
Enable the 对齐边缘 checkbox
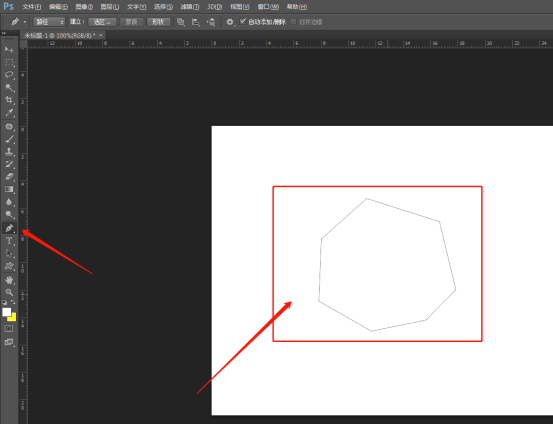(x=293, y=22)
